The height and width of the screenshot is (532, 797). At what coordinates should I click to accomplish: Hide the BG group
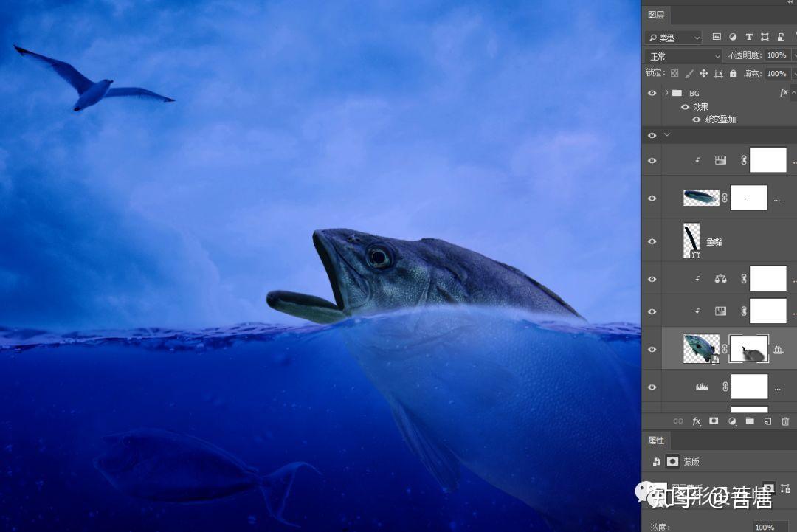[x=652, y=93]
